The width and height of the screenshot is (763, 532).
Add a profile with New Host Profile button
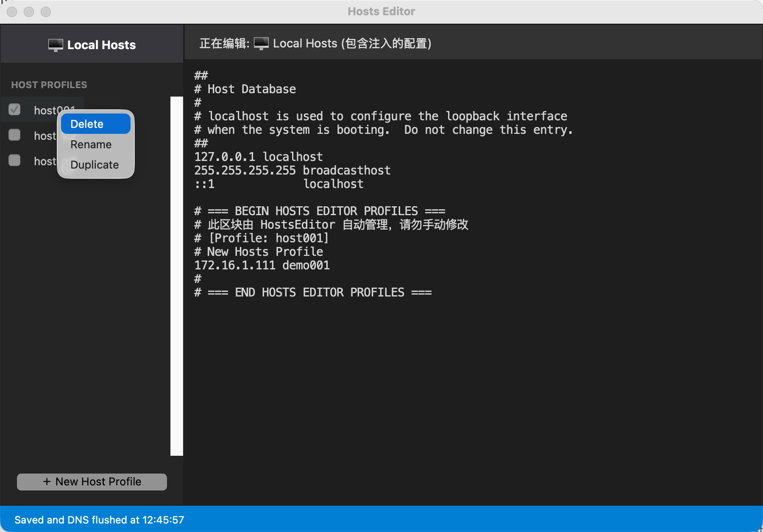click(x=92, y=482)
